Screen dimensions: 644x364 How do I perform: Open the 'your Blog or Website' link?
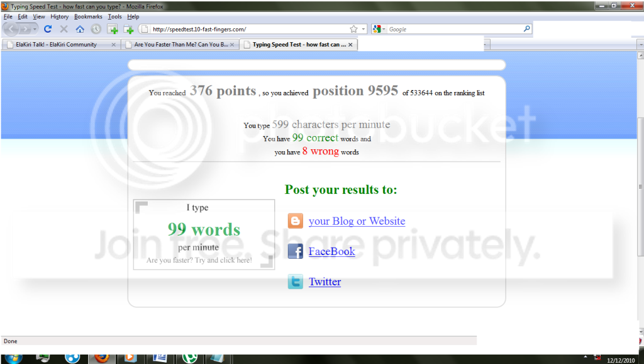(357, 221)
